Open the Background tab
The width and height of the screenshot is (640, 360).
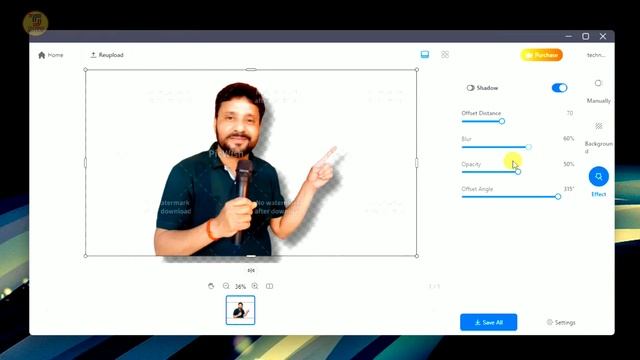tap(598, 138)
